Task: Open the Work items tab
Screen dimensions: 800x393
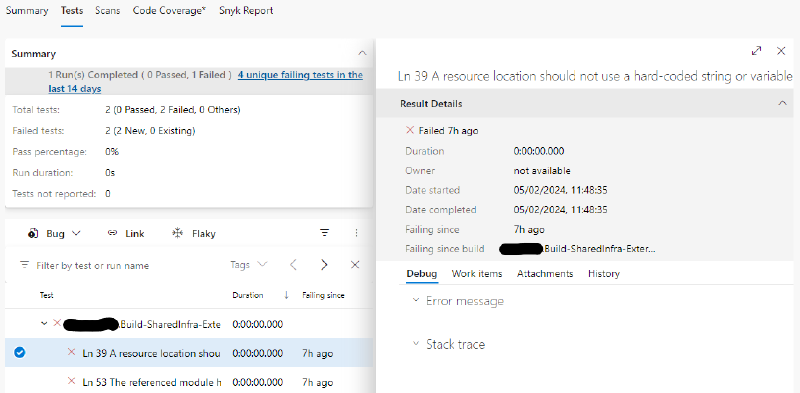Action: pyautogui.click(x=477, y=274)
